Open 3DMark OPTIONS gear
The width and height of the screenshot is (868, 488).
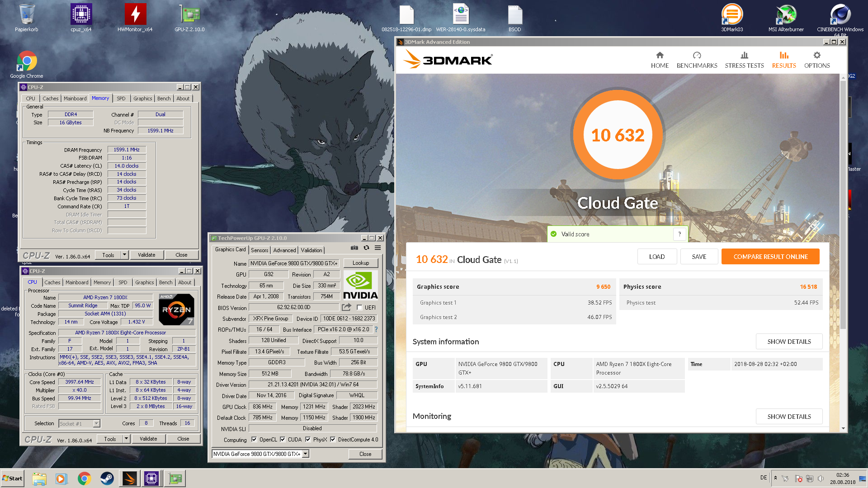coord(817,60)
